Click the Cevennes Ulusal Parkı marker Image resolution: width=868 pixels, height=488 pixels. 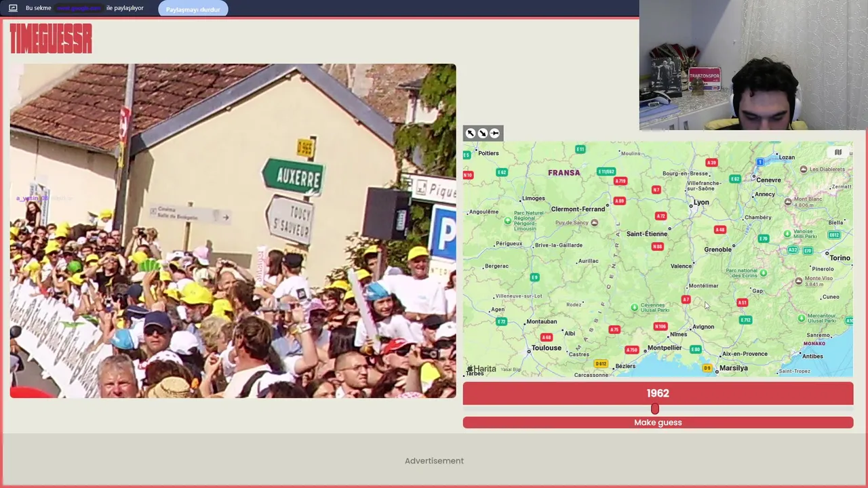(x=634, y=307)
